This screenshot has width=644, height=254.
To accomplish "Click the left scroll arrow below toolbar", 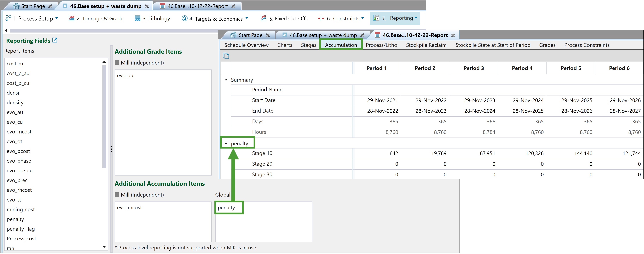I will tap(6, 30).
